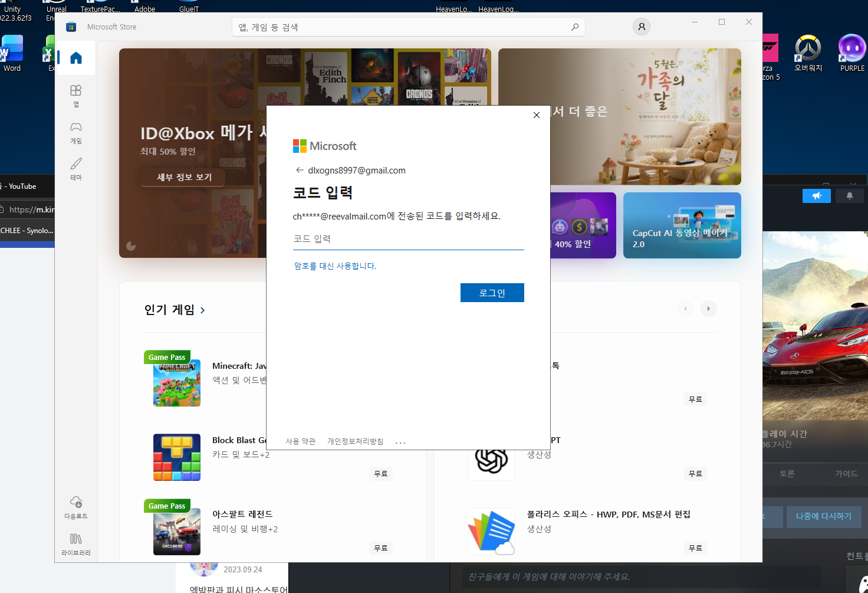This screenshot has height=593, width=868.
Task: Expand the 인기 게임 section chevron
Action: [x=203, y=310]
